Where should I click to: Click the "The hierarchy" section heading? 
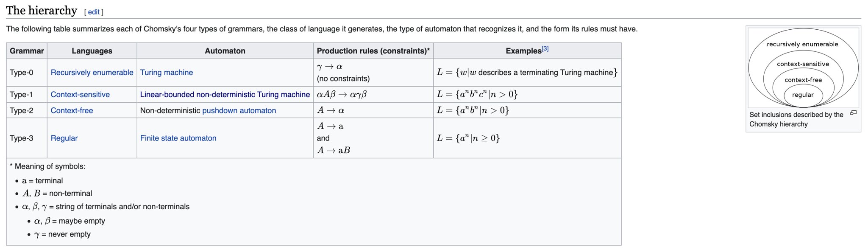tap(42, 11)
